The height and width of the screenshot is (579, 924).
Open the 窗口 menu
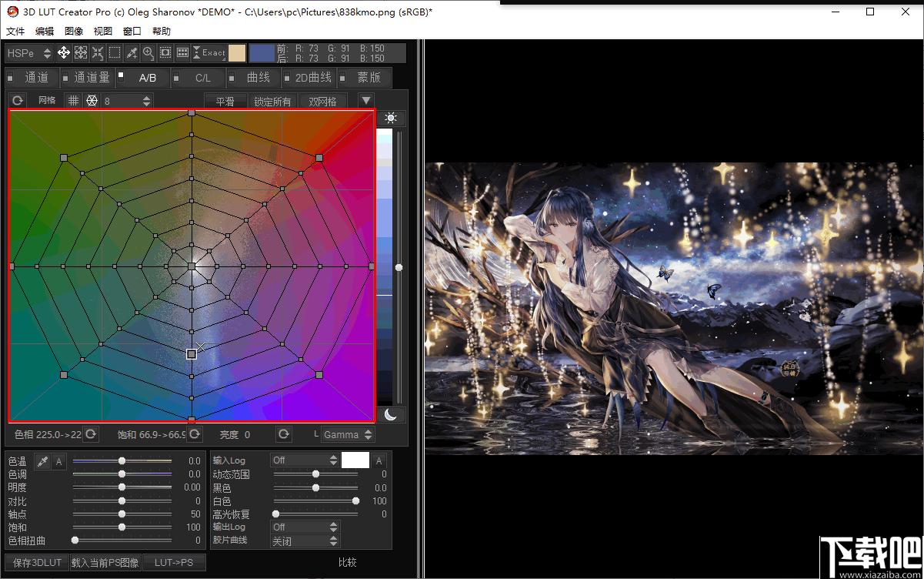coord(132,32)
